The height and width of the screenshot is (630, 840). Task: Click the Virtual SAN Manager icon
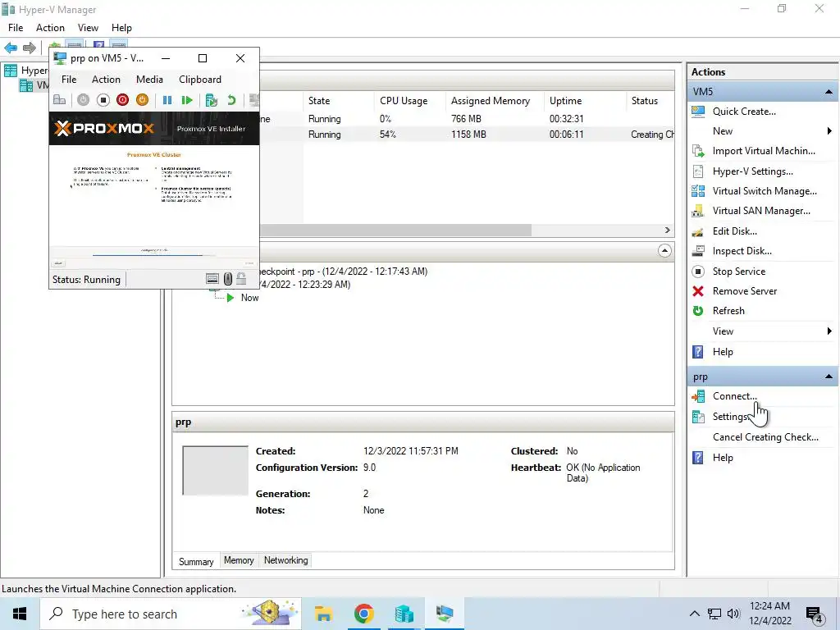click(698, 211)
